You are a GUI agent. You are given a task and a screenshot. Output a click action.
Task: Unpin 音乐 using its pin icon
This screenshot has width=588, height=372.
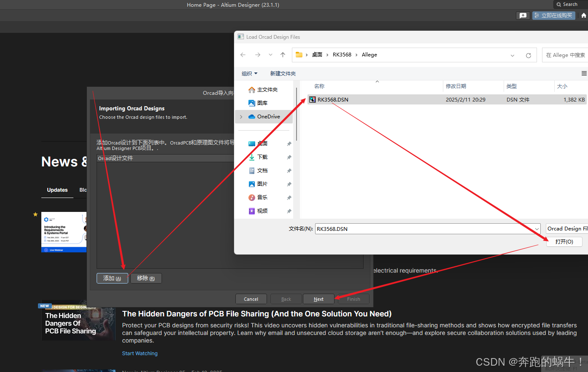(x=289, y=198)
